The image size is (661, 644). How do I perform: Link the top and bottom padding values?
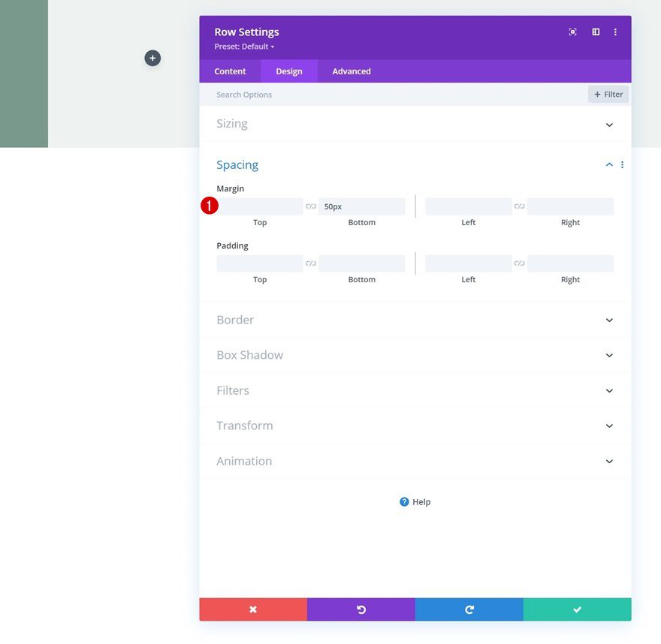(x=311, y=262)
